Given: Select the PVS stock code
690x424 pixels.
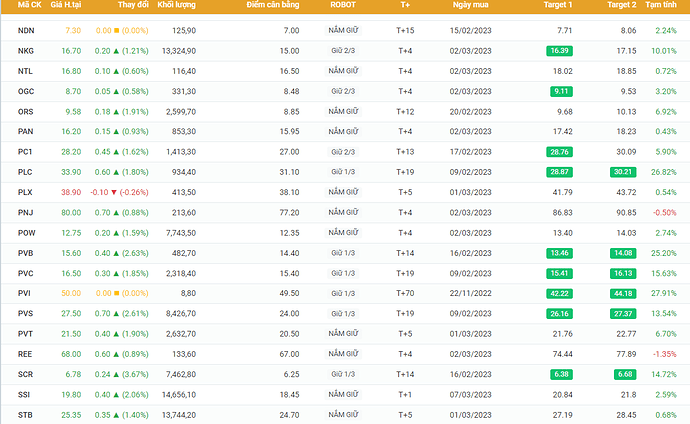Looking at the screenshot, I should click(26, 313).
